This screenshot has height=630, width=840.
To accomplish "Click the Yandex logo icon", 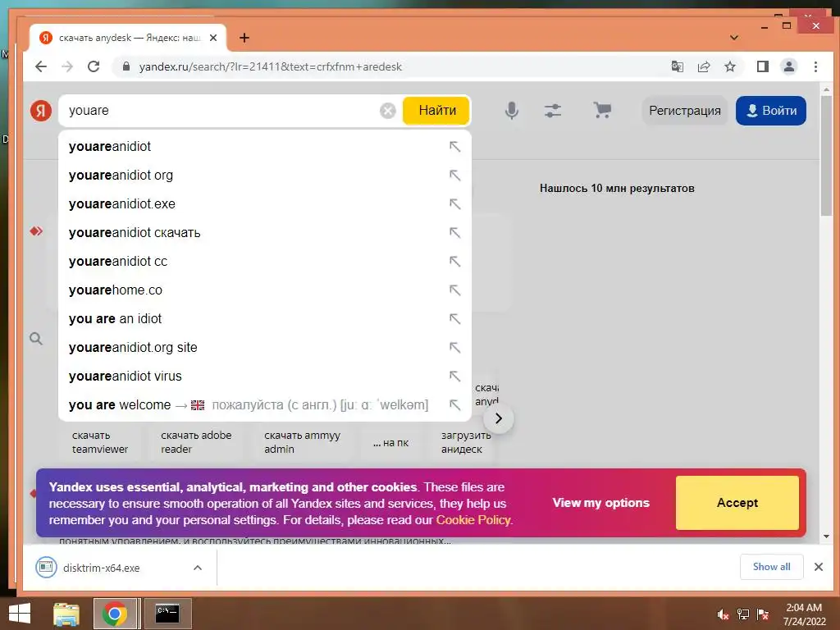I will (41, 111).
